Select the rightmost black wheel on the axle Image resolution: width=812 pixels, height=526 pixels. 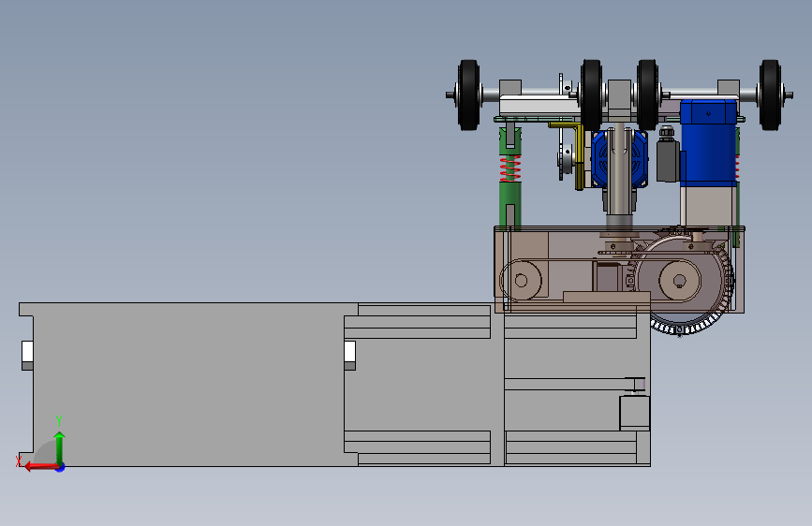(770, 95)
